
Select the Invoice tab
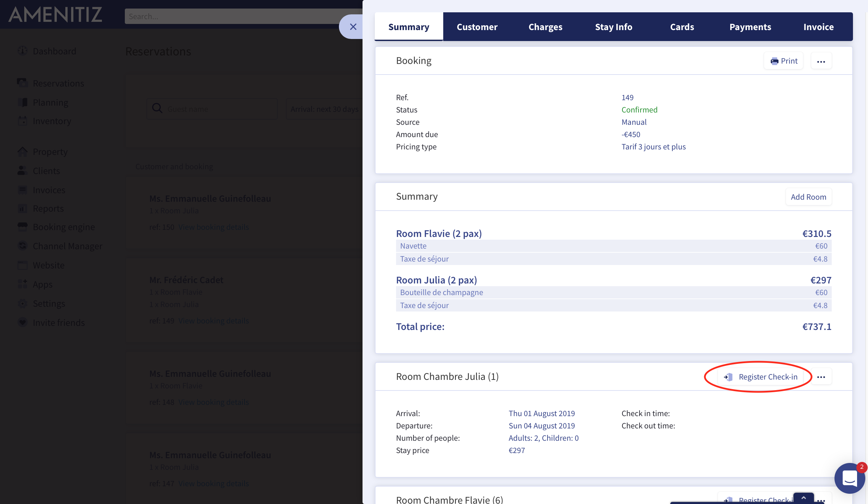point(818,27)
